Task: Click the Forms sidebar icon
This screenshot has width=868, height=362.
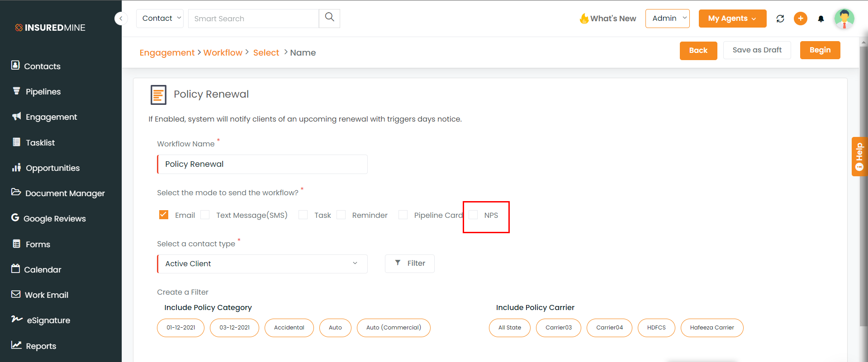Action: (x=16, y=244)
